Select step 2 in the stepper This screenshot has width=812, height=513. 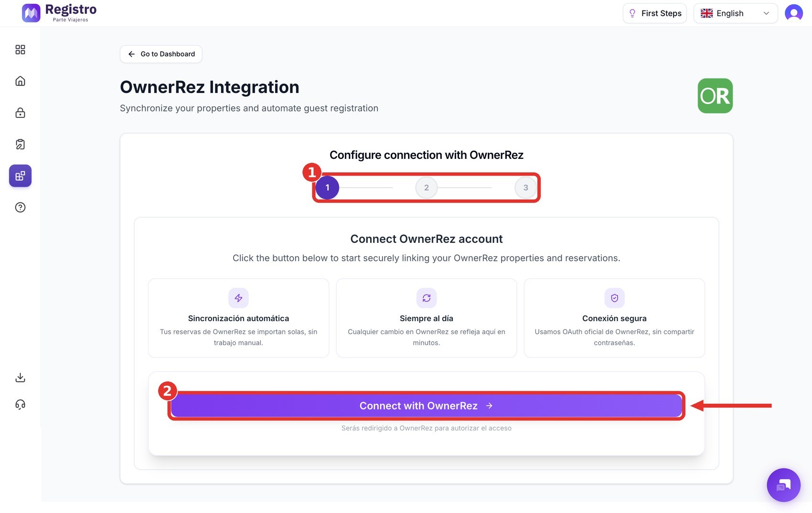pyautogui.click(x=427, y=188)
